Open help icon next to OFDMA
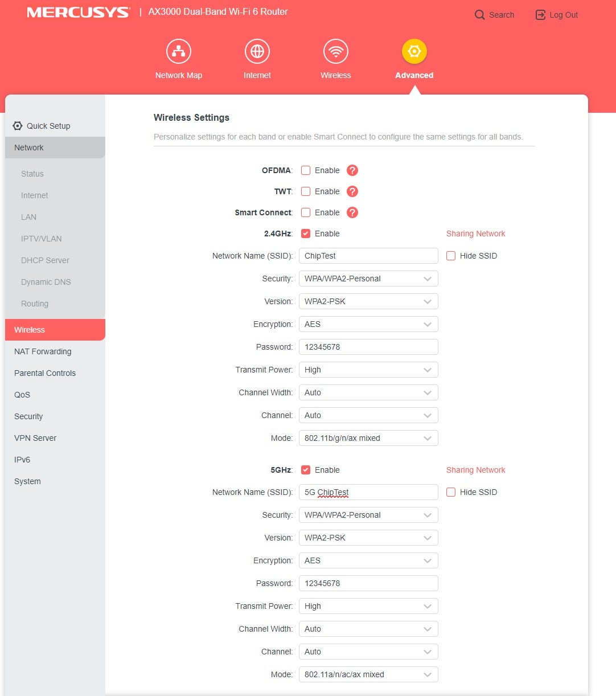The width and height of the screenshot is (616, 696). click(x=352, y=170)
